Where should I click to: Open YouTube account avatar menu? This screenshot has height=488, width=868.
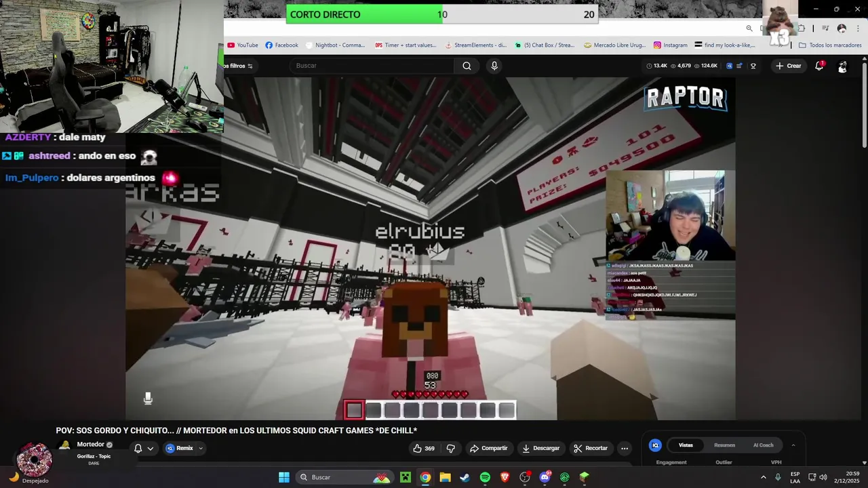(842, 66)
